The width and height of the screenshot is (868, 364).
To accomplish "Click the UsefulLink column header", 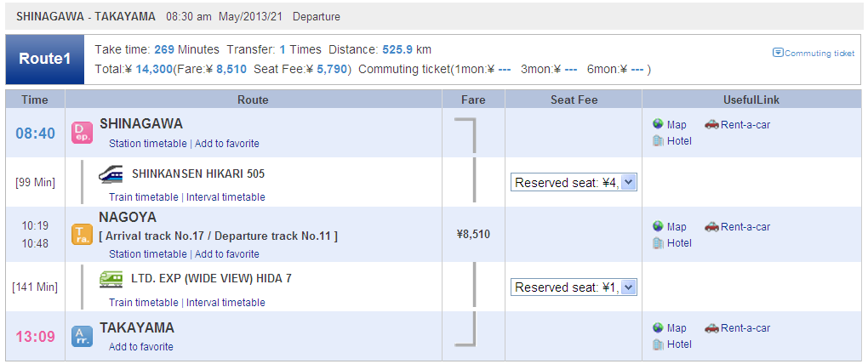I will [x=751, y=100].
